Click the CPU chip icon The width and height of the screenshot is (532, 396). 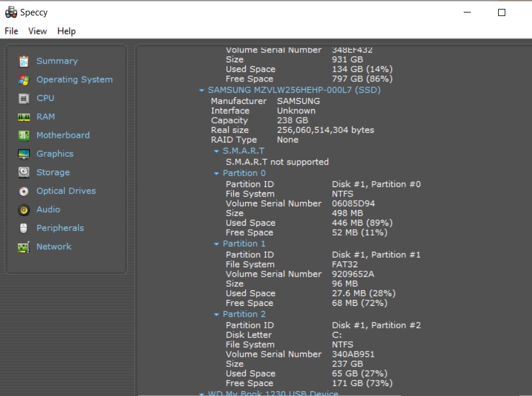click(24, 99)
